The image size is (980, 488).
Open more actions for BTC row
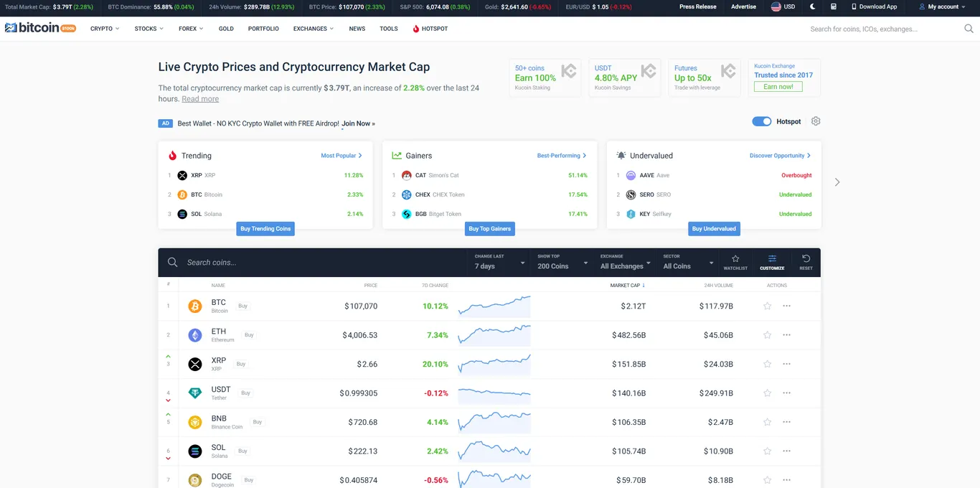coord(787,306)
